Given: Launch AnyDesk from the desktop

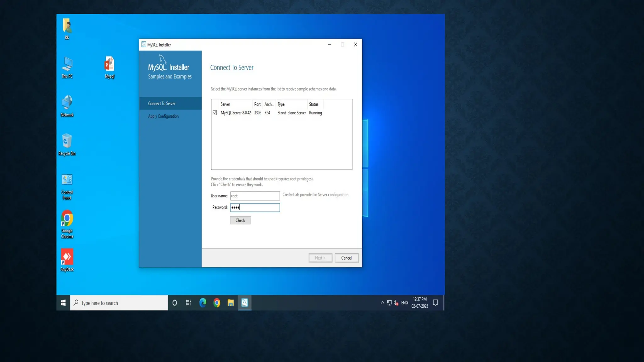Looking at the screenshot, I should [67, 258].
